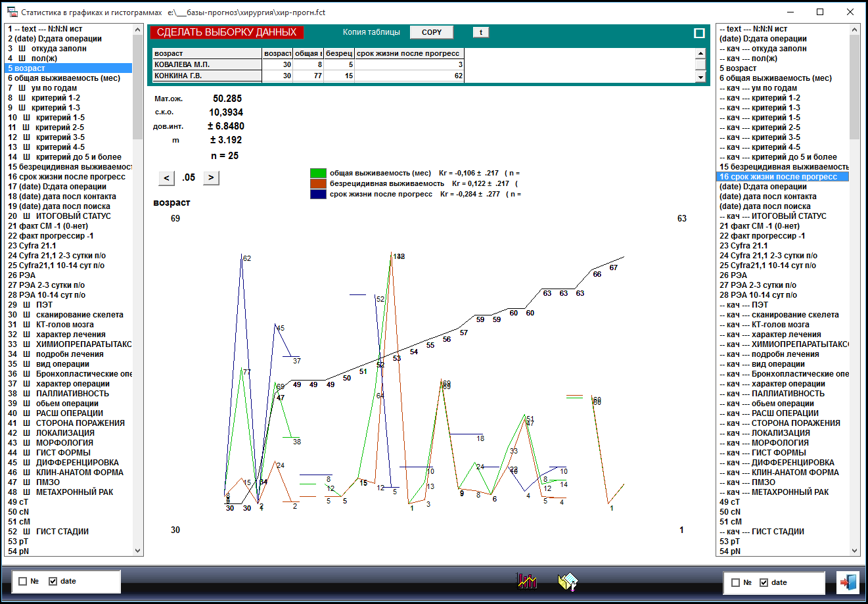Tick the right '№' checkbox
Image resolution: width=868 pixels, height=604 pixels.
pyautogui.click(x=735, y=582)
